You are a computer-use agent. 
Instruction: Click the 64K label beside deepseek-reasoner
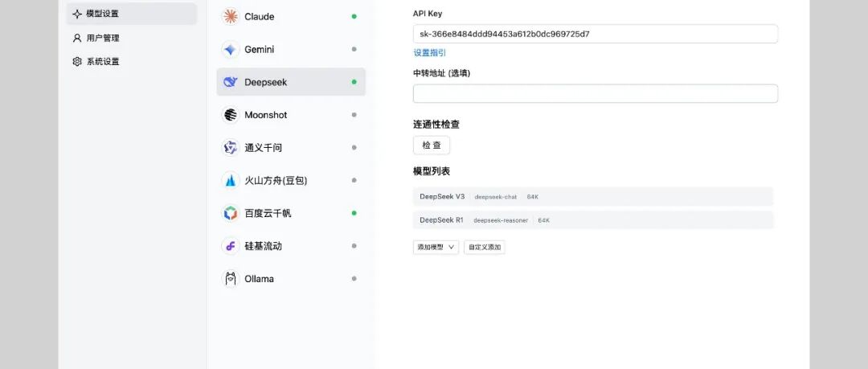543,220
